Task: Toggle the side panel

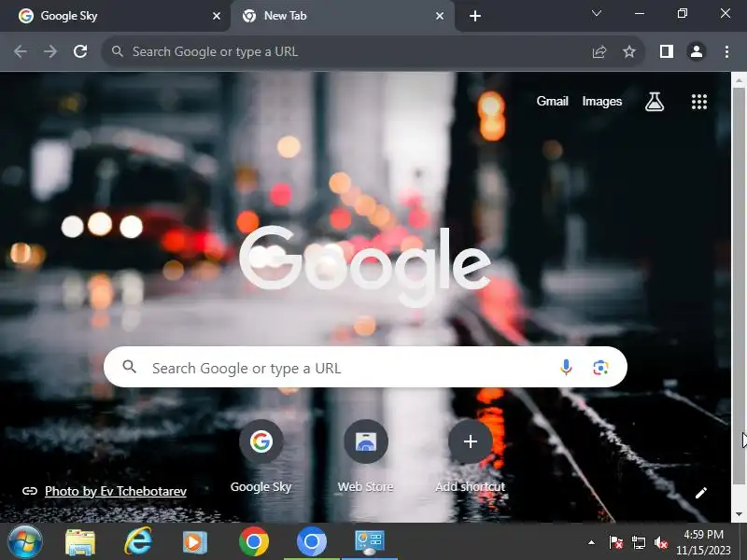Action: tap(667, 51)
